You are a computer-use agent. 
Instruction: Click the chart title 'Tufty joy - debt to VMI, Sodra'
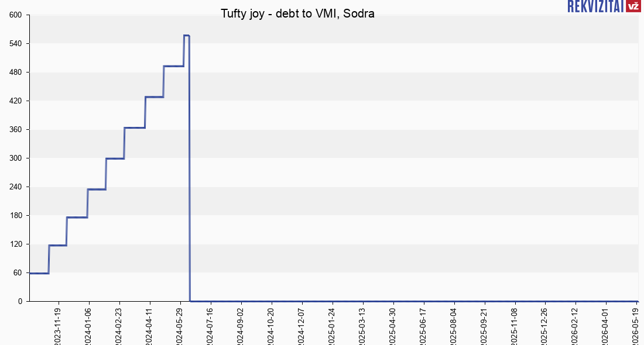pos(297,13)
